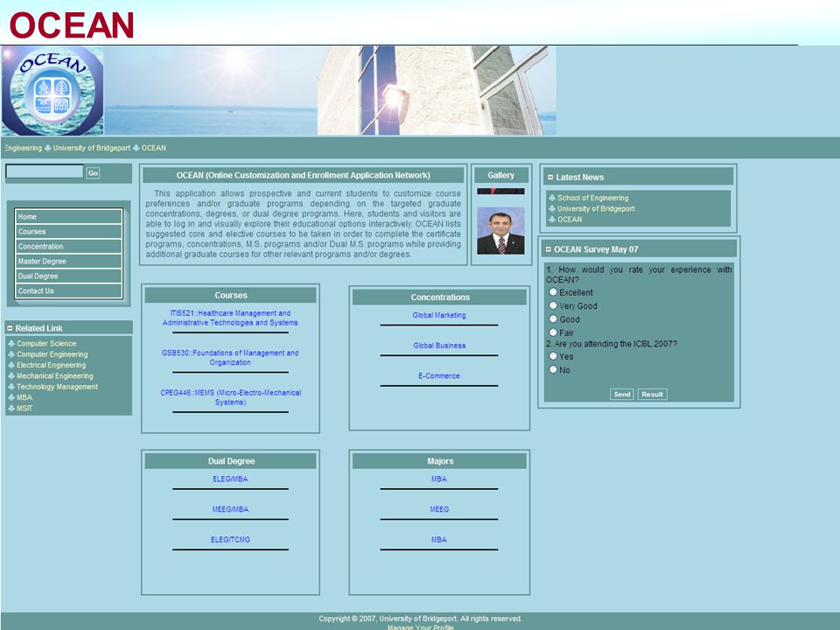
Task: Open Home in navigation menu
Action: pyautogui.click(x=68, y=216)
